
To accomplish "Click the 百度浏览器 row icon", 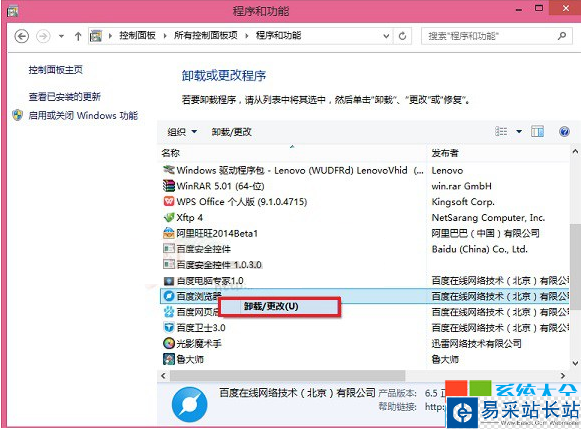I will [169, 296].
